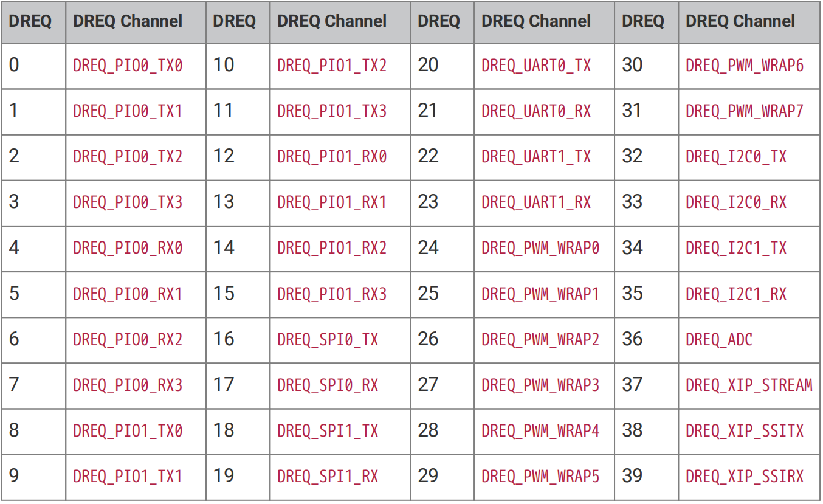Click the DREQ_PIO0_RX0 link
This screenshot has width=823, height=504.
pyautogui.click(x=128, y=249)
